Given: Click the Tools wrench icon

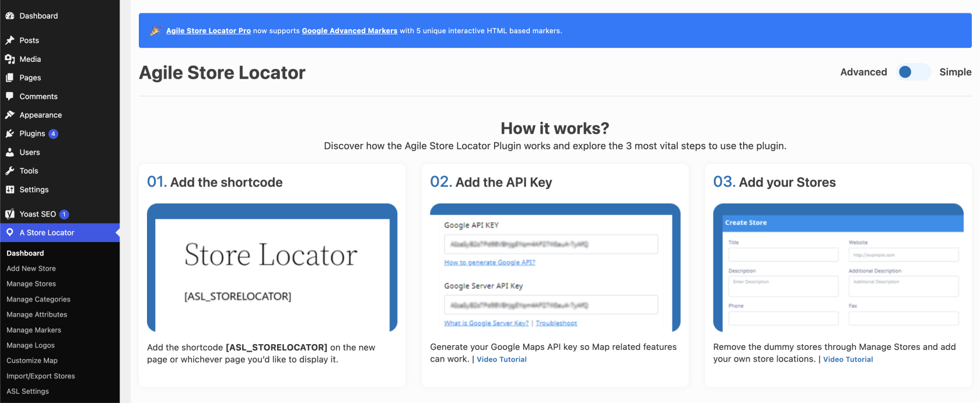Looking at the screenshot, I should click(10, 171).
